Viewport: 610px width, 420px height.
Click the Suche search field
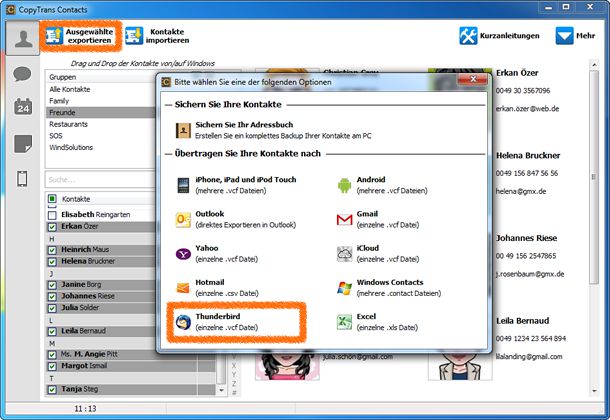coord(100,180)
